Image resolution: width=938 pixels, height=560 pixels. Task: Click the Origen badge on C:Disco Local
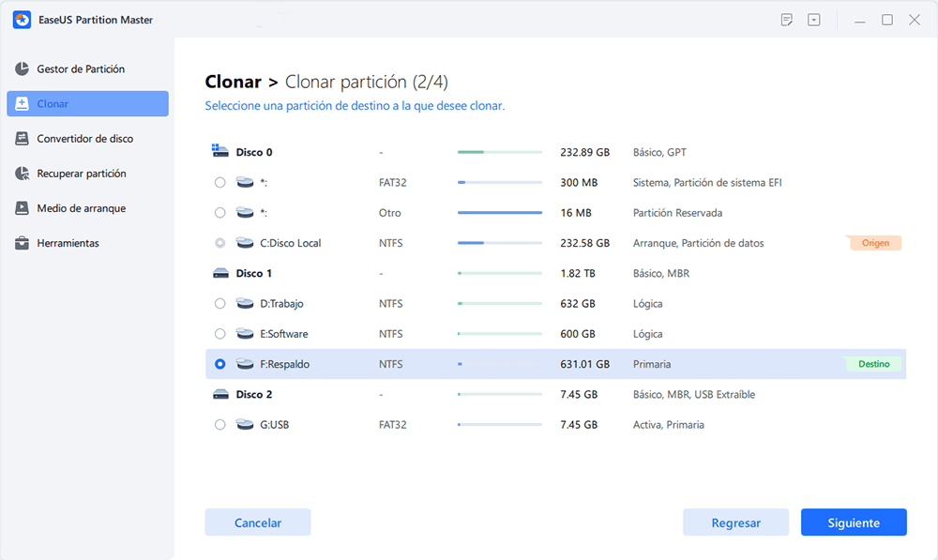coord(875,243)
